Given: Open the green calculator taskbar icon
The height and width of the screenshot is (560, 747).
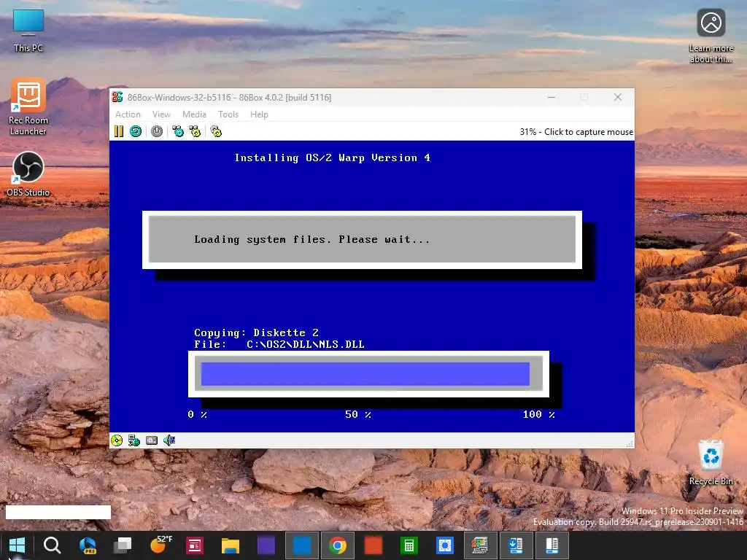Looking at the screenshot, I should coord(409,545).
